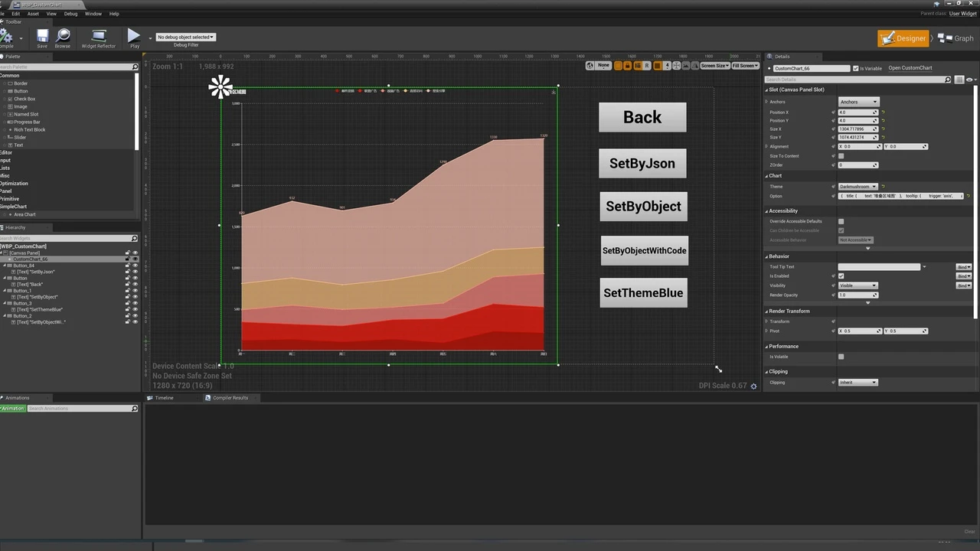This screenshot has width=980, height=551.
Task: Click the Search Palette input field
Action: (x=67, y=67)
